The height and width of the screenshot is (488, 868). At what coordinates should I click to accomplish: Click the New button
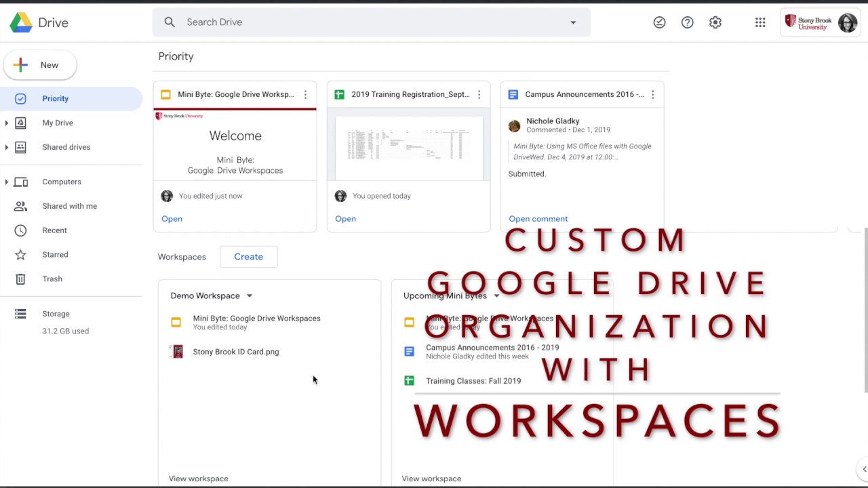click(40, 65)
